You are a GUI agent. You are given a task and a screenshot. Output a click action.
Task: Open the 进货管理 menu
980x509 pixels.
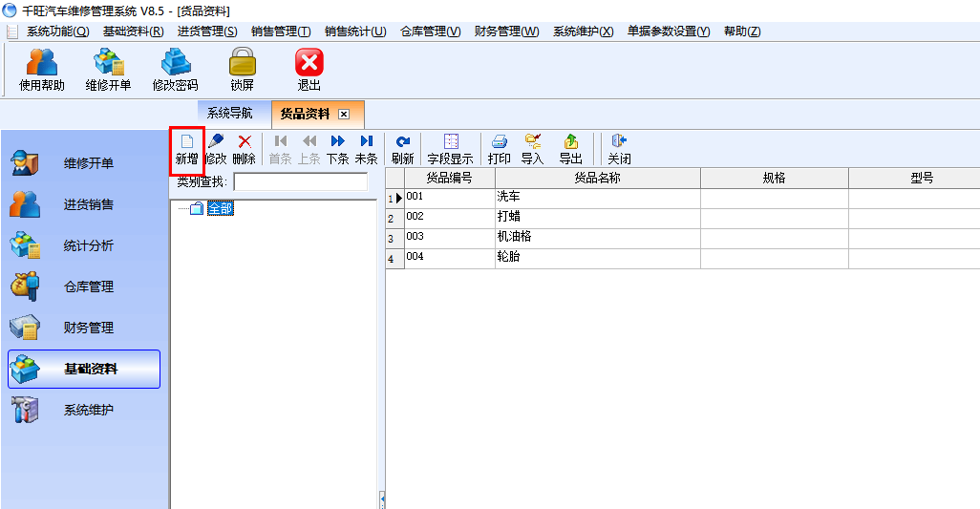coord(207,32)
